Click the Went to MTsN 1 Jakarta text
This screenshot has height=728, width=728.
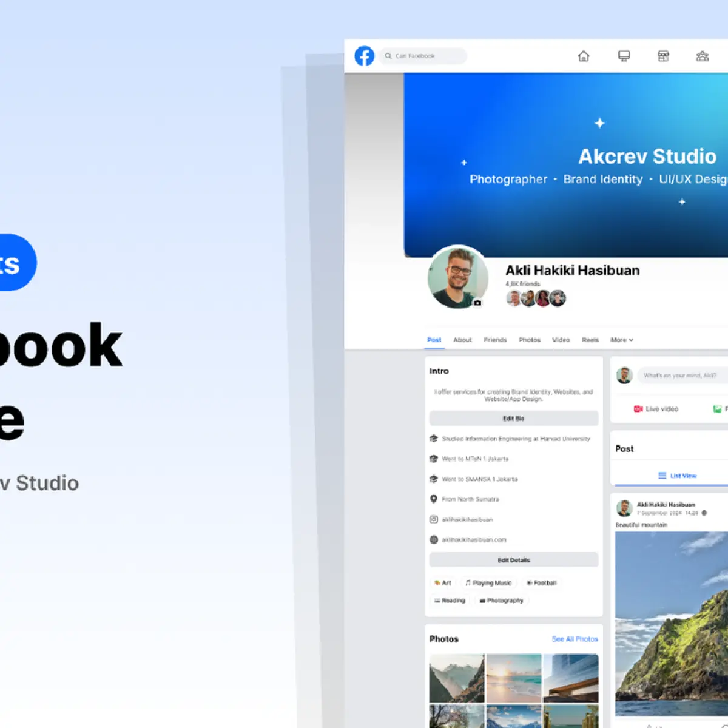click(475, 459)
